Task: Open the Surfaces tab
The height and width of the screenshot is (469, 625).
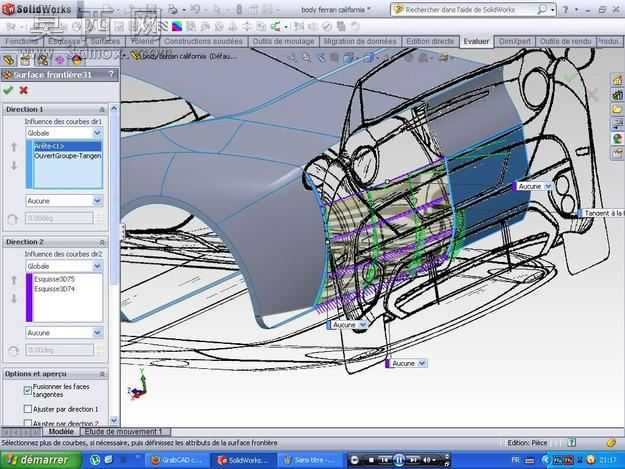Action: [x=105, y=41]
